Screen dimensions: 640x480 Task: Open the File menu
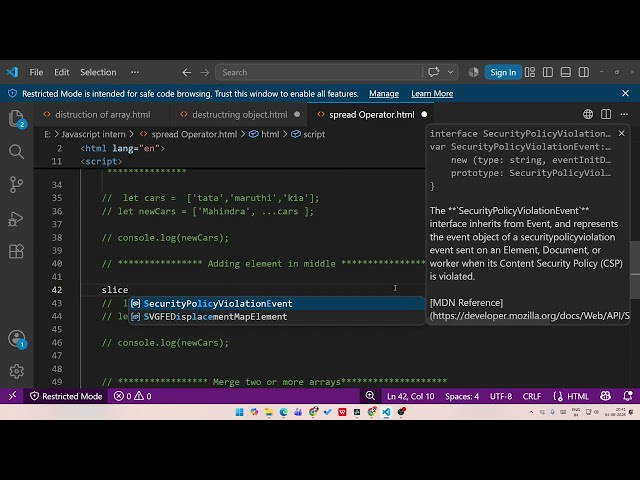(36, 72)
